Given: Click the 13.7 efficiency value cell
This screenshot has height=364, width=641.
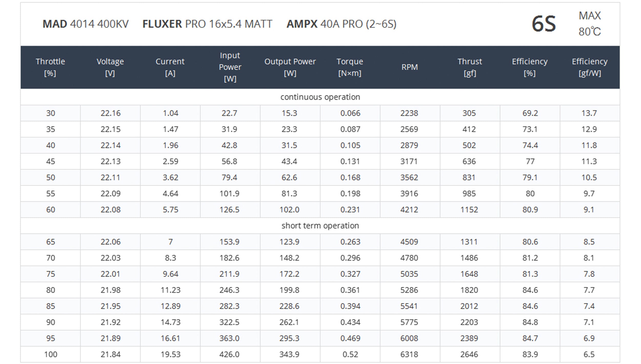Looking at the screenshot, I should pos(589,113).
